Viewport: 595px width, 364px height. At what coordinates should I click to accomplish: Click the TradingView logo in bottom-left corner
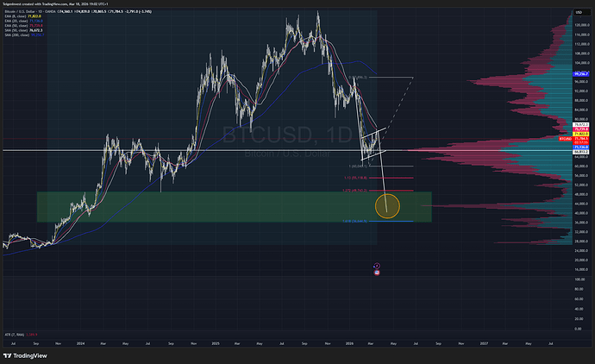click(x=24, y=354)
